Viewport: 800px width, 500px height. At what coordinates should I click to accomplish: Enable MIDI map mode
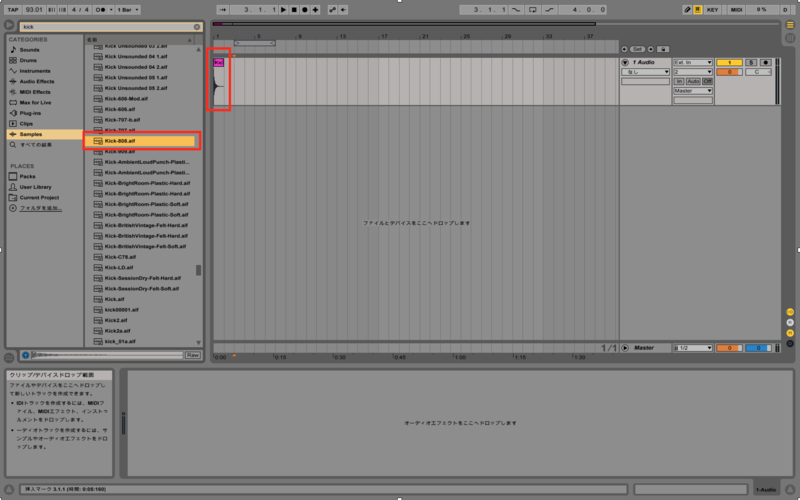click(x=736, y=10)
